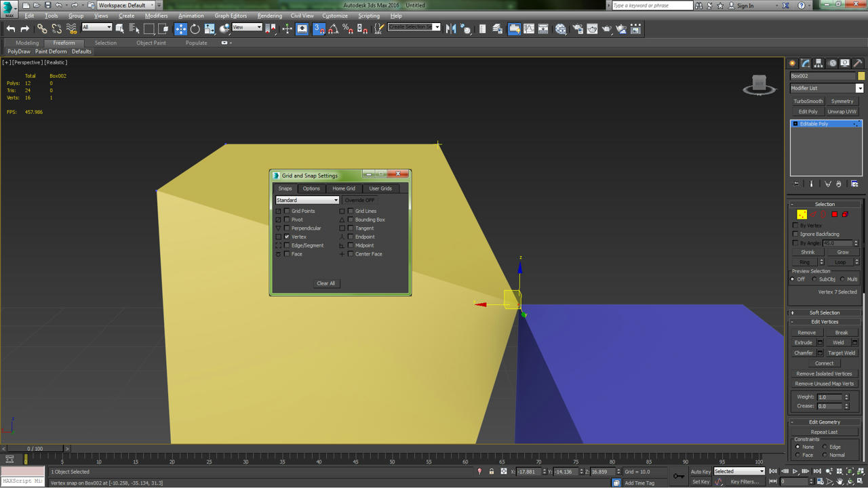Toggle the Angle Snap button
This screenshot has height=488, width=868.
pyautogui.click(x=333, y=28)
